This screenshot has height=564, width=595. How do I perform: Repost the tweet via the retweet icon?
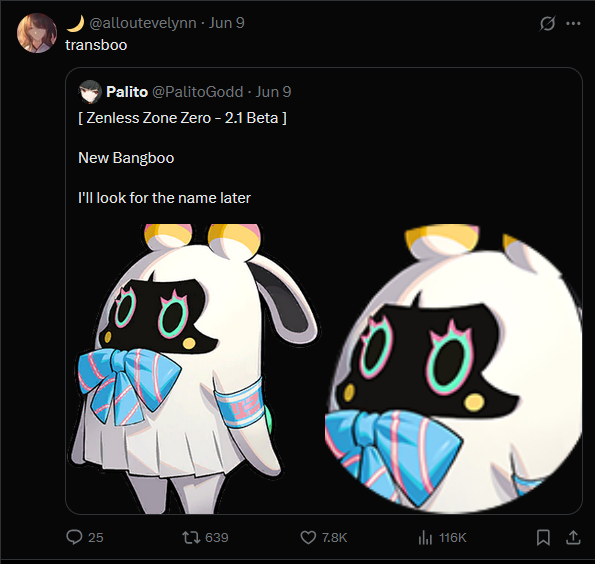click(190, 537)
